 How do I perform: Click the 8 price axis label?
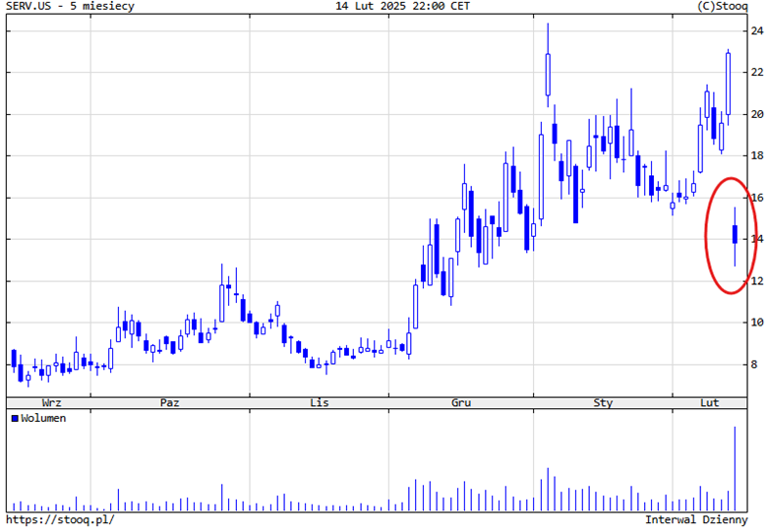754,365
